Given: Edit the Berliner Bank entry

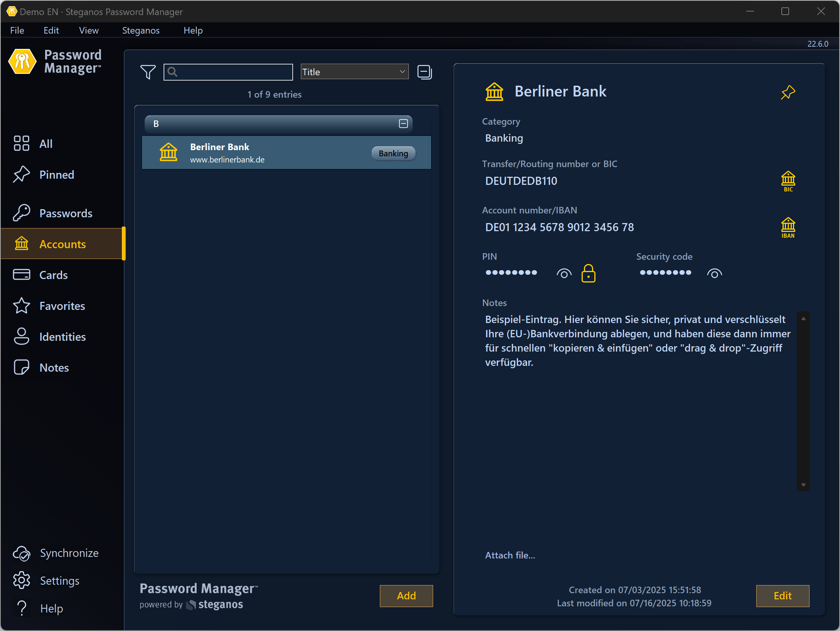Looking at the screenshot, I should click(x=783, y=595).
